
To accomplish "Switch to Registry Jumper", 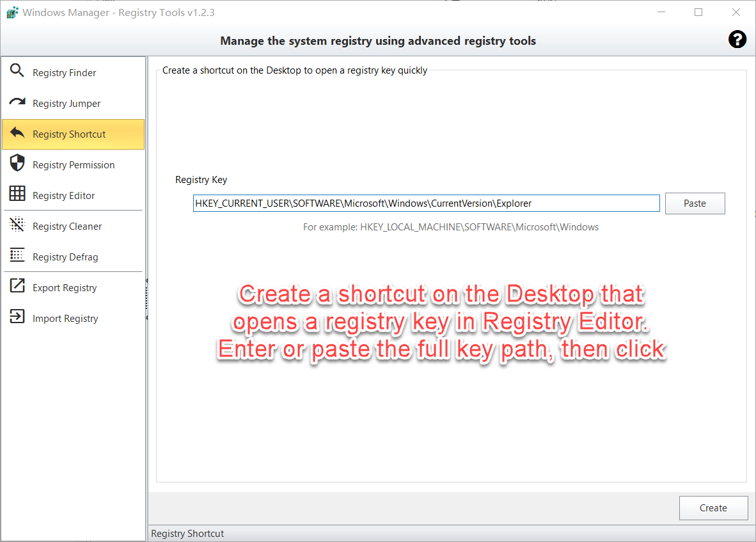I will point(74,104).
